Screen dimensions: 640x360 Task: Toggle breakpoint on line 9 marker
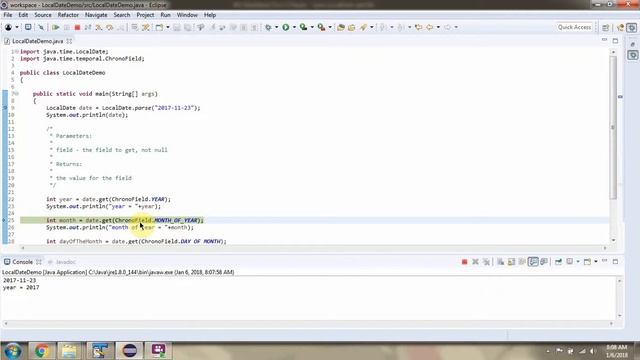pyautogui.click(x=5, y=108)
